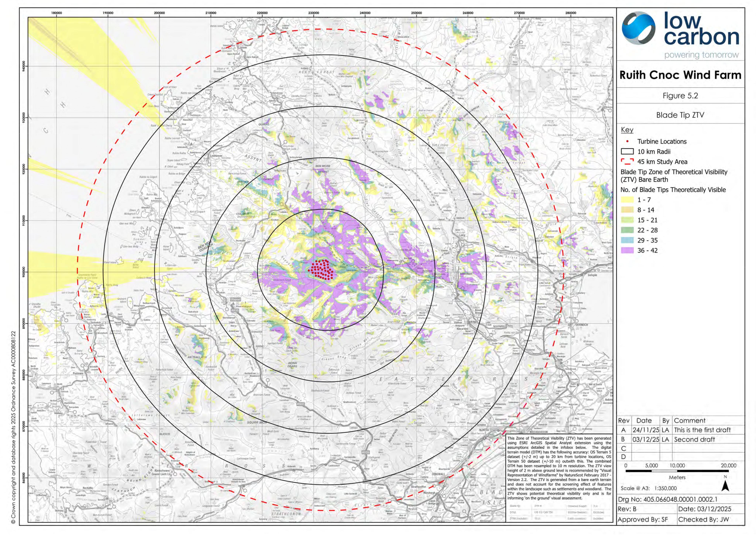
Task: Select the purple 36 - 42 legend swatch
Action: (627, 250)
